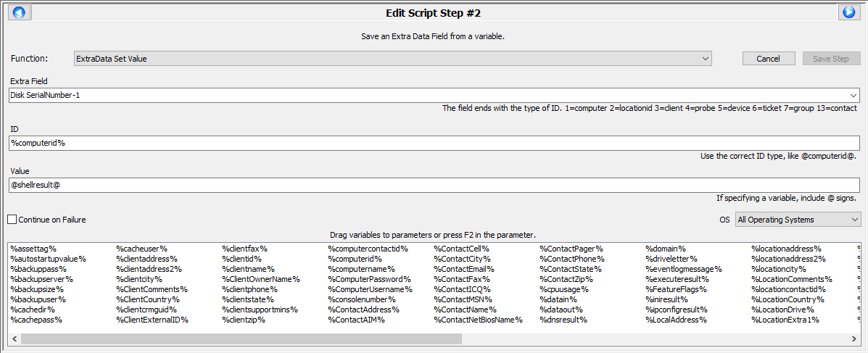Click the ID input field
The image size is (868, 353).
pyautogui.click(x=434, y=143)
